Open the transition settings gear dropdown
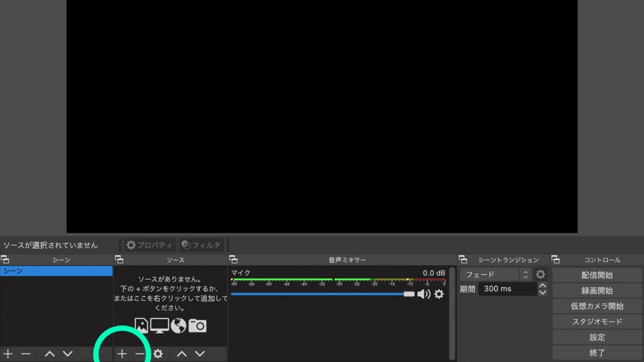Viewport: 644px width, 362px height. pos(540,274)
